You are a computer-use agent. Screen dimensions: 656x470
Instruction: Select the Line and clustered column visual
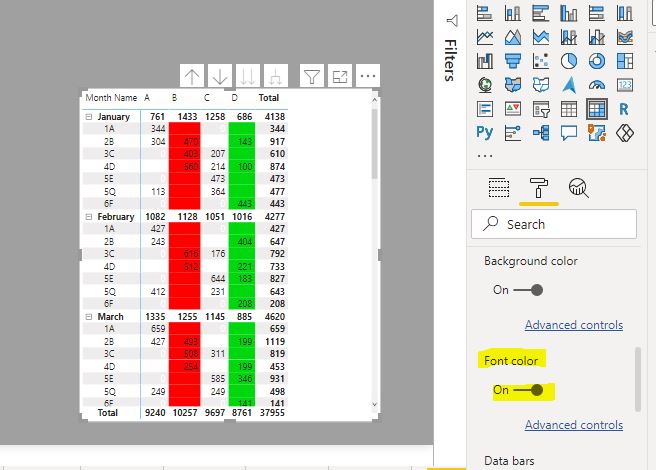point(597,37)
